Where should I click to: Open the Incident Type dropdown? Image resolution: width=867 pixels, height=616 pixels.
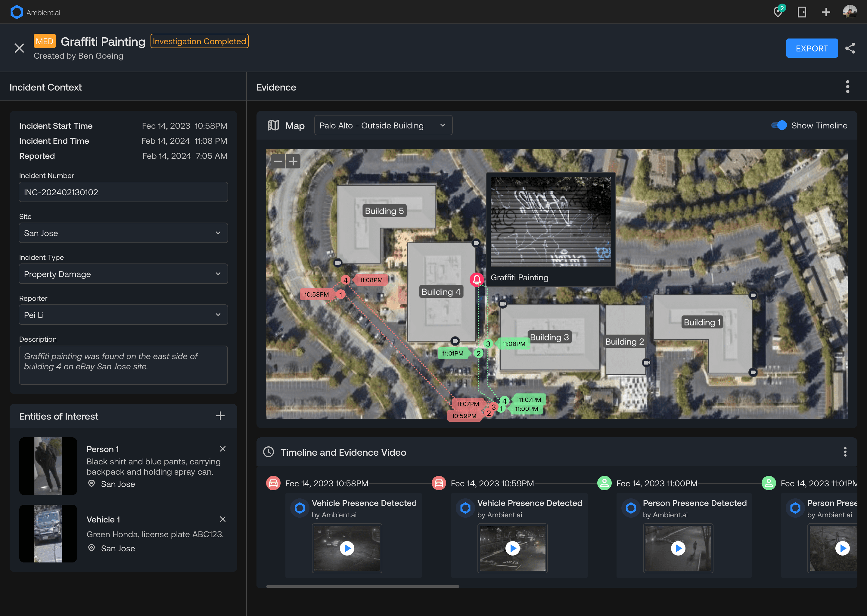(123, 274)
